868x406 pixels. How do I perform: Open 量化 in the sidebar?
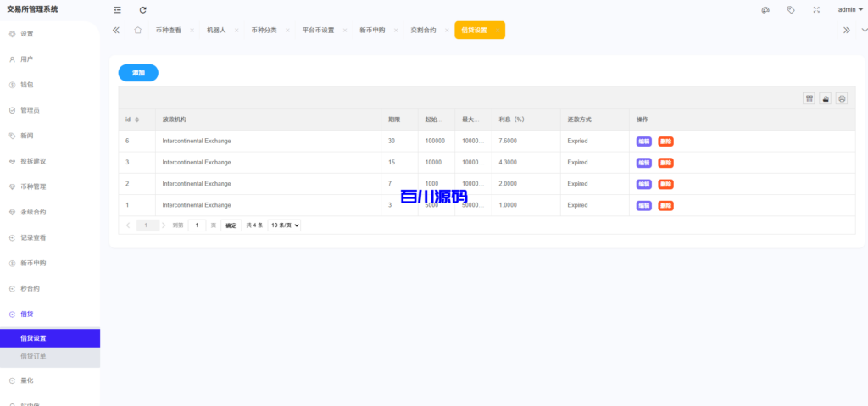pos(50,381)
